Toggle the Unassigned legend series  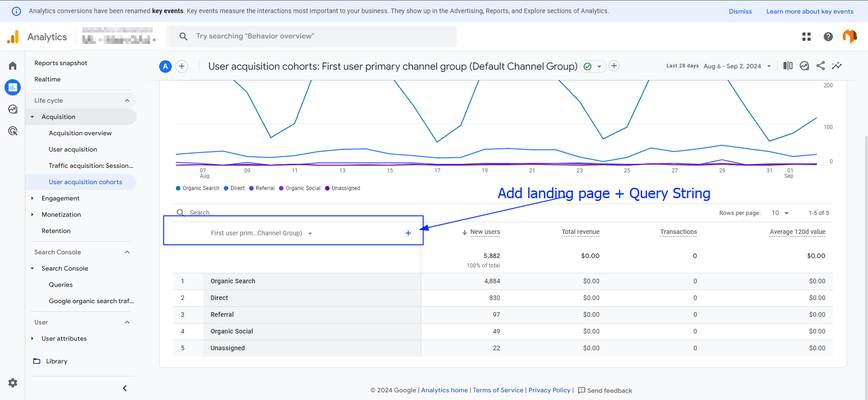(343, 188)
